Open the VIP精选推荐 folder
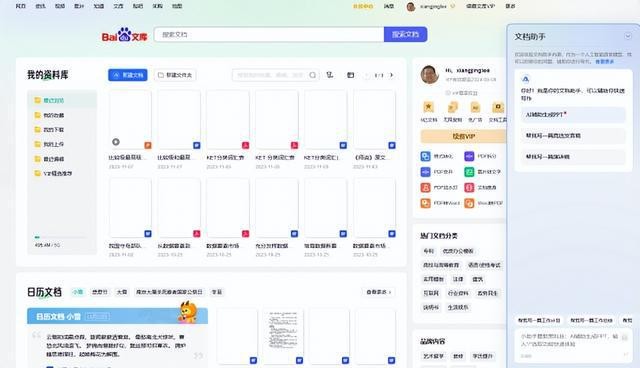This screenshot has width=640, height=368. point(53,173)
